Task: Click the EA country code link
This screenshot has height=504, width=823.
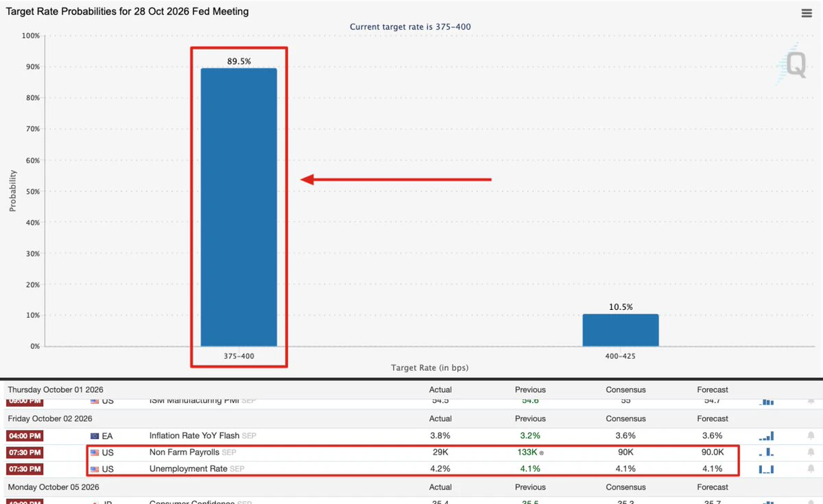Action: (x=108, y=435)
